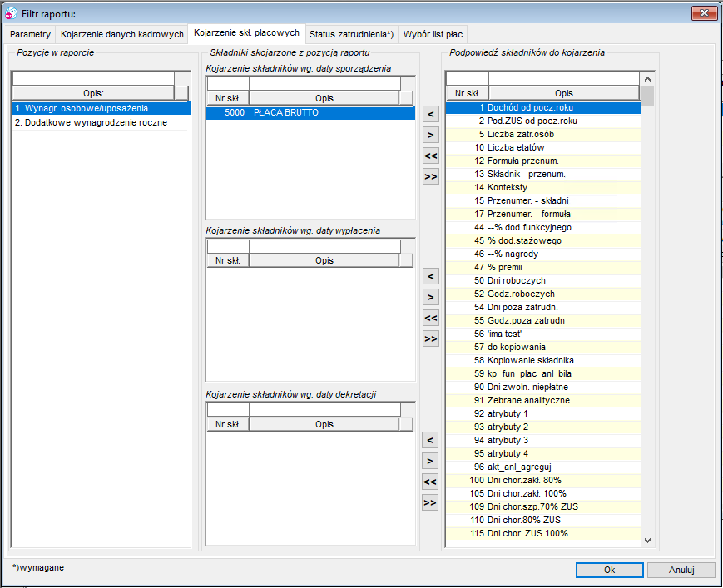The width and height of the screenshot is (723, 588).
Task: Click '>' button for daty sporządzenia list
Action: [431, 135]
